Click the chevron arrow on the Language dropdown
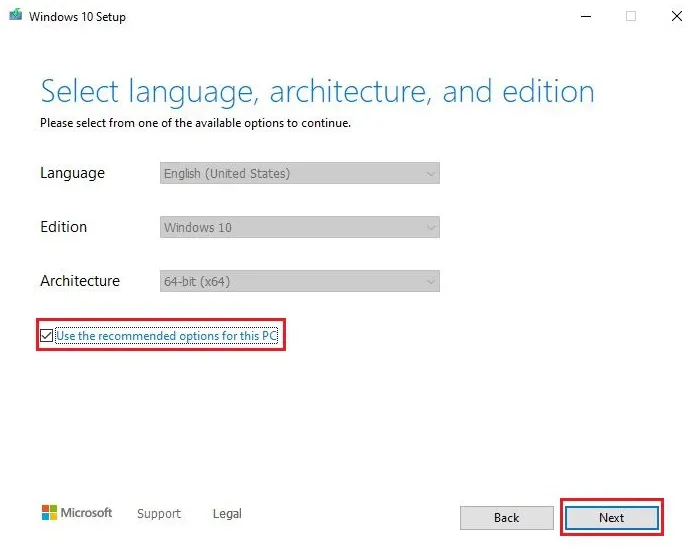691x549 pixels. tap(431, 174)
